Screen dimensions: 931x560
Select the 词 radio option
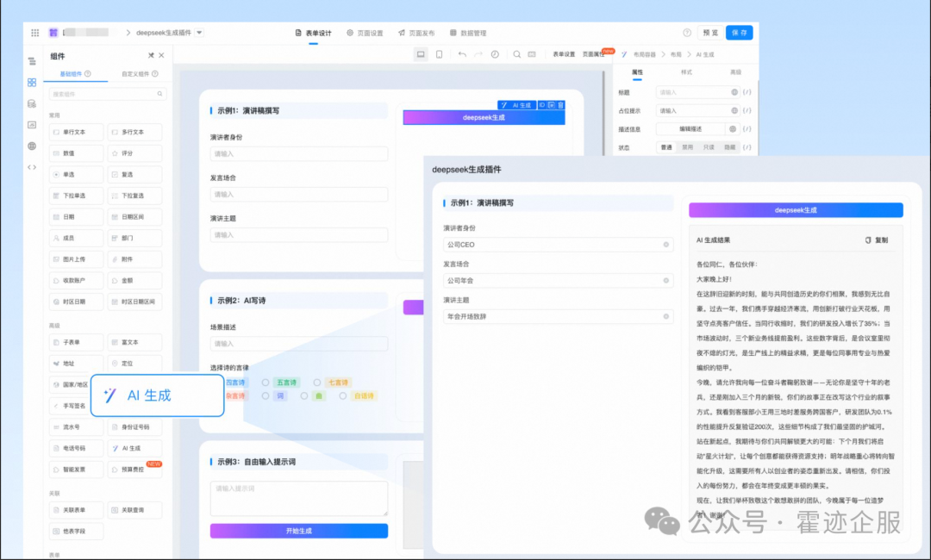click(266, 395)
